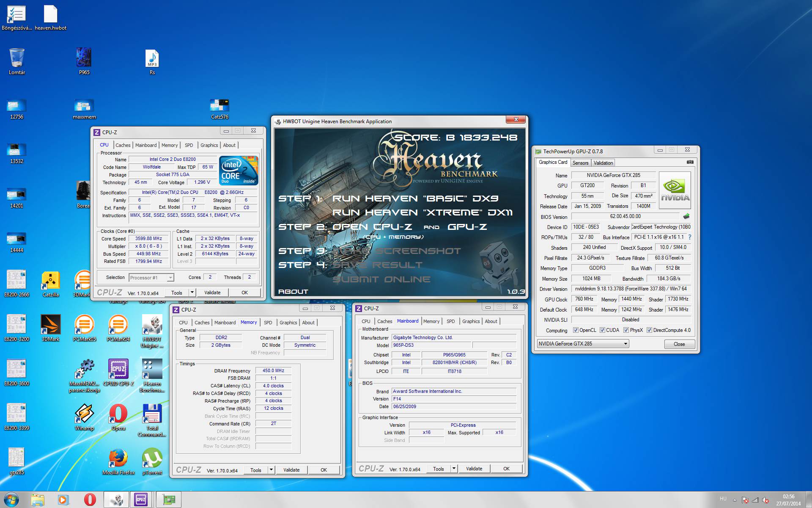Click RUN HEAVEN "BASIC" DX9
This screenshot has width=812, height=508.
415,199
